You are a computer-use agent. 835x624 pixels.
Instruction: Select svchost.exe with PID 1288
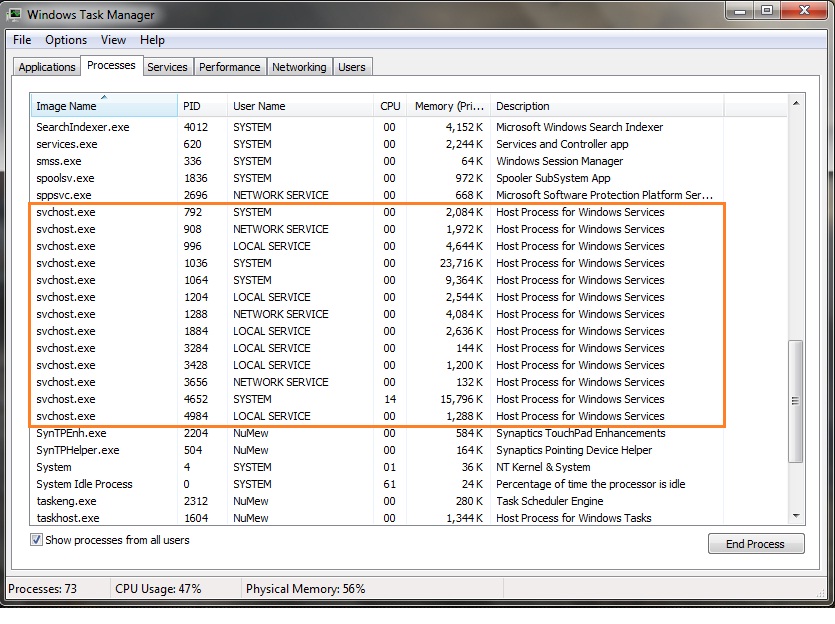pos(377,315)
